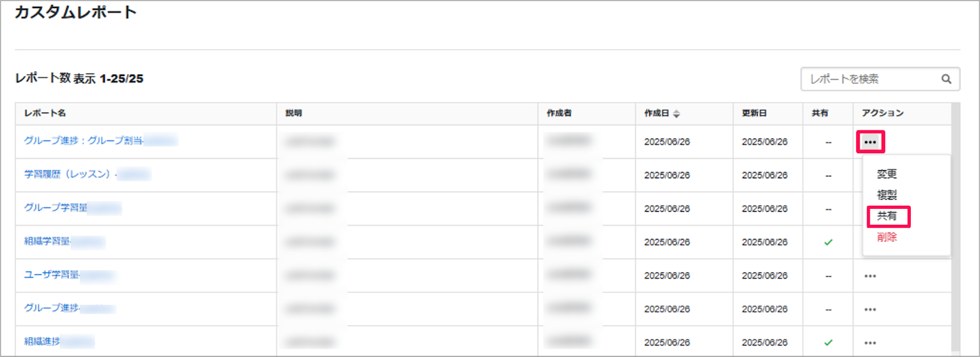980x357 pixels.
Task: Choose 共有 in the action menu
Action: (886, 216)
